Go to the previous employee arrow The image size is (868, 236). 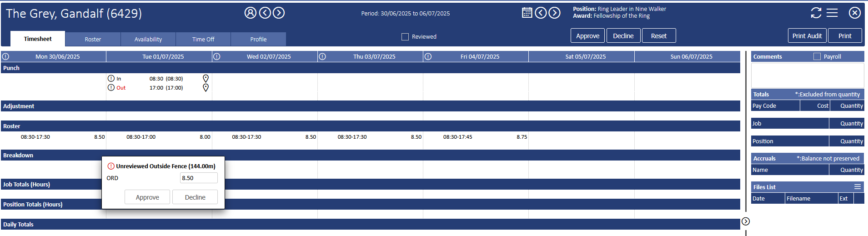(265, 13)
